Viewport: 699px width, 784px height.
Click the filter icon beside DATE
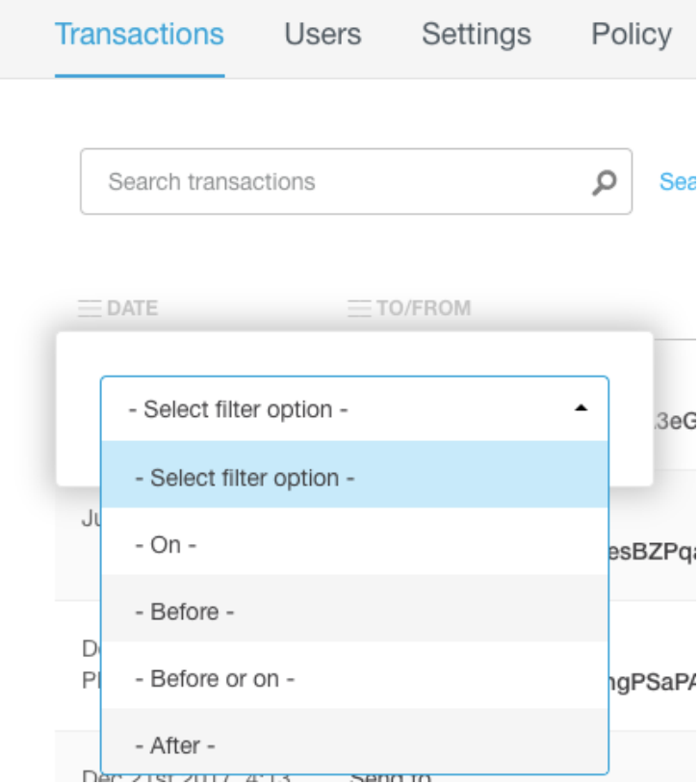pyautogui.click(x=91, y=309)
